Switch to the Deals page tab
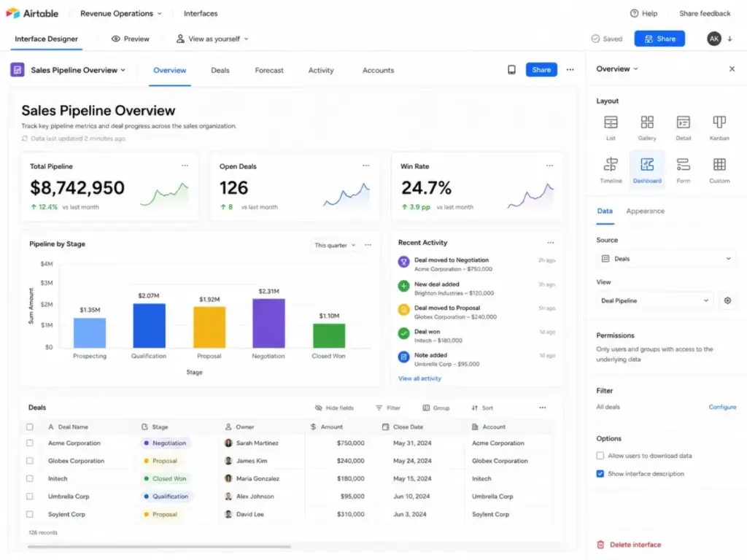The image size is (747, 560). (220, 70)
